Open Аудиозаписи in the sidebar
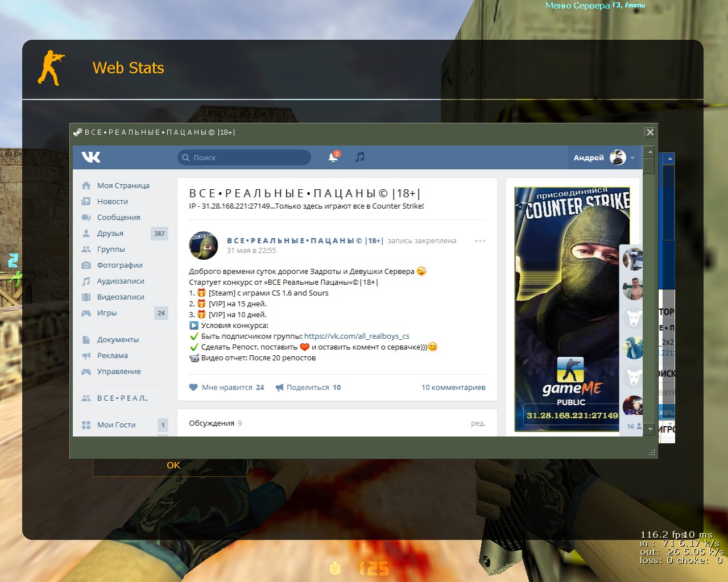The height and width of the screenshot is (582, 728). pyautogui.click(x=121, y=281)
